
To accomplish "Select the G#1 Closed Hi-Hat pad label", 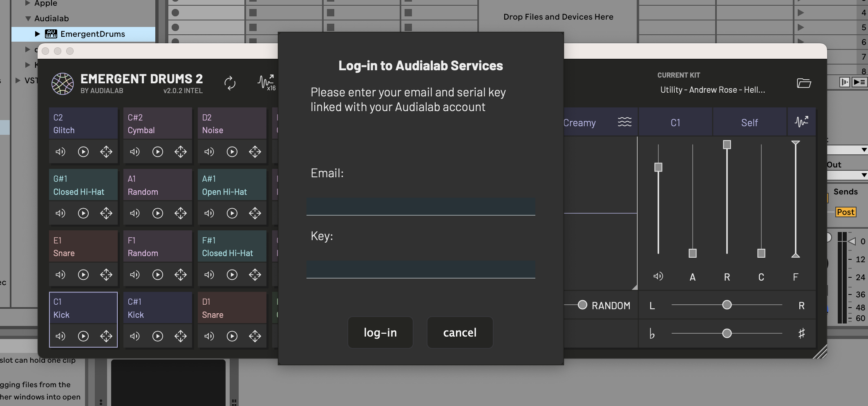I will (83, 185).
